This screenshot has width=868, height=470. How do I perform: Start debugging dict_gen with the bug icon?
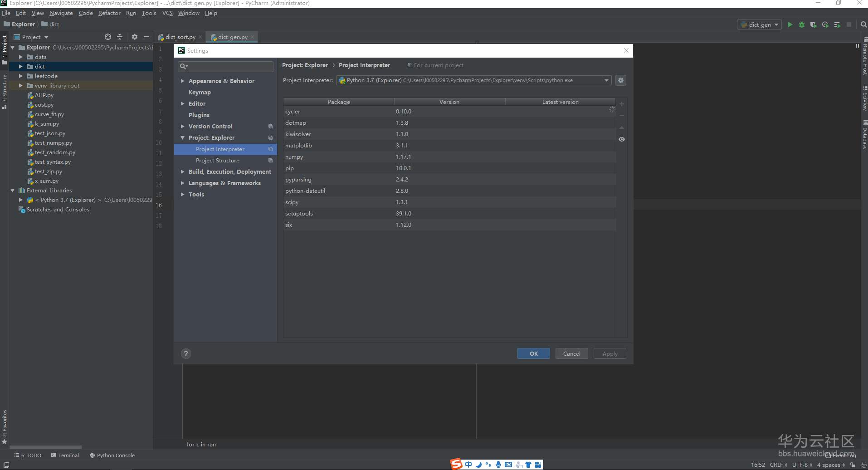(802, 24)
